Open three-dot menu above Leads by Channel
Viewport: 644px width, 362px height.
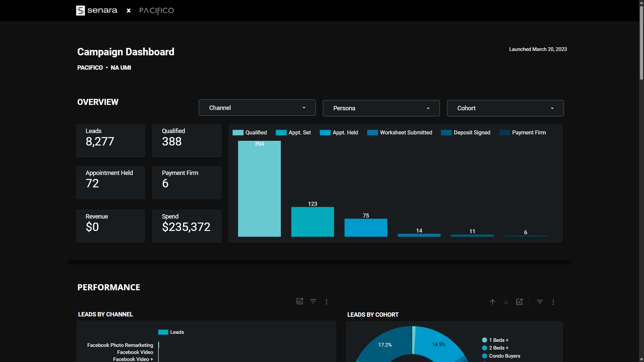[x=326, y=302]
